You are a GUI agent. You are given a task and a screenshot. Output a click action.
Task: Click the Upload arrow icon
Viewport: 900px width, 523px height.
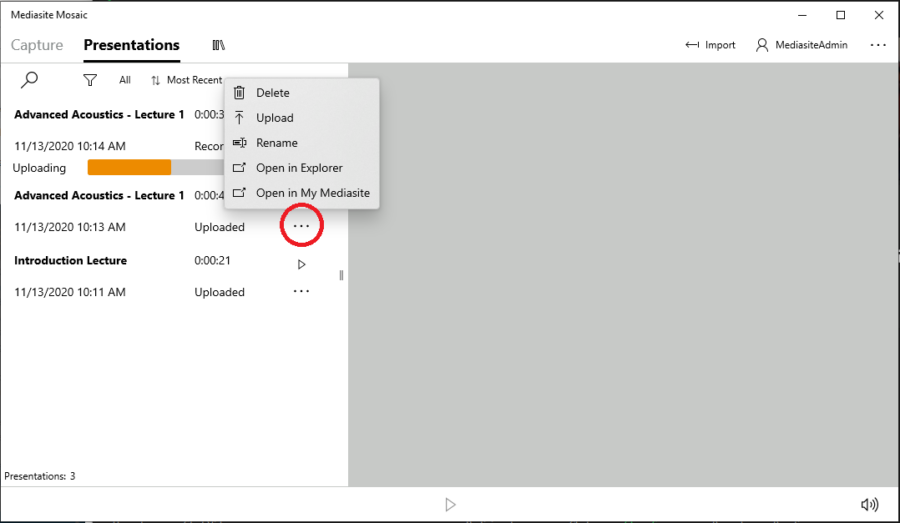pos(239,118)
